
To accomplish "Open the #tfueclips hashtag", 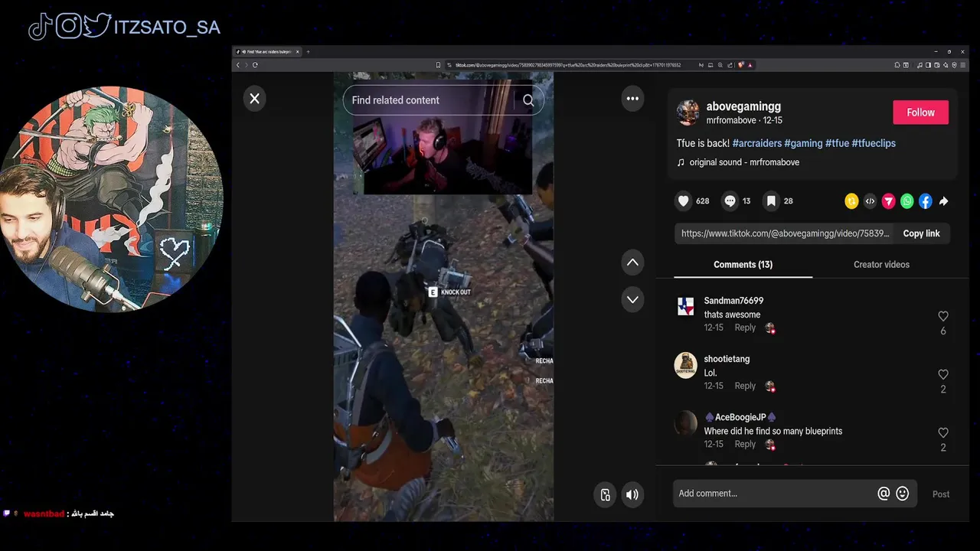I will point(874,143).
